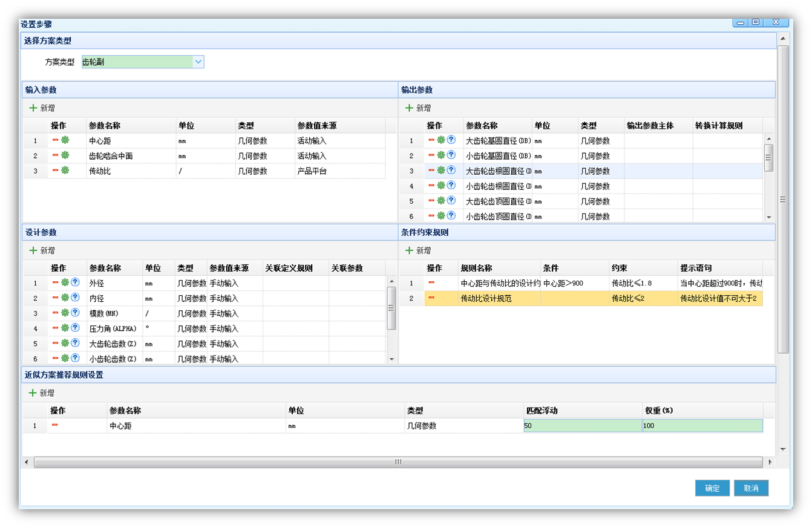812x528 pixels.
Task: Show help for 模数(MN) design parameter
Action: point(75,313)
